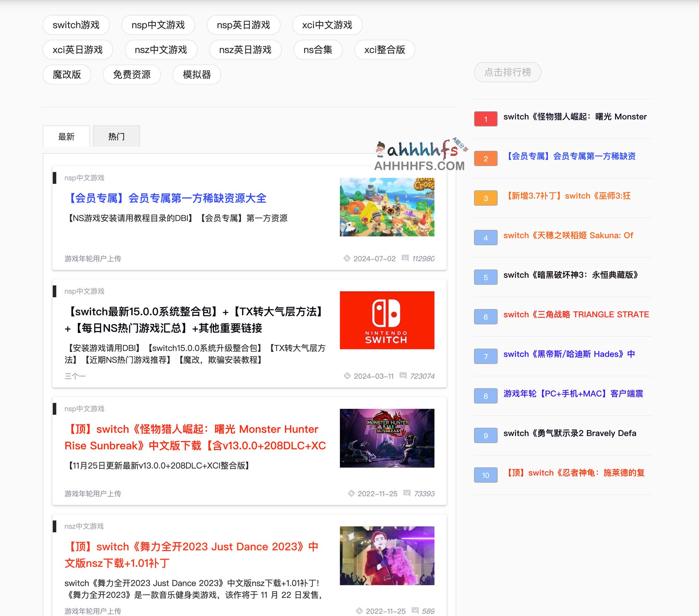Click the comment icon beside 112980

(405, 258)
